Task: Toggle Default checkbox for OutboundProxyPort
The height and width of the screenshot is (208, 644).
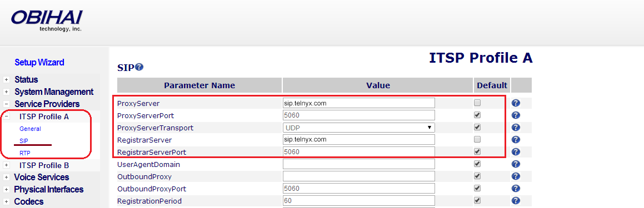Action: tap(477, 189)
